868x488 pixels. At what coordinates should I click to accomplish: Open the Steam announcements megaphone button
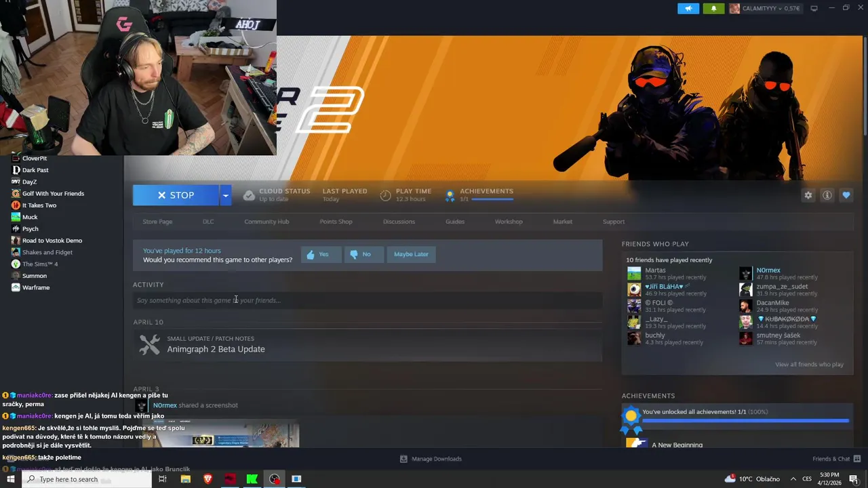pyautogui.click(x=688, y=9)
